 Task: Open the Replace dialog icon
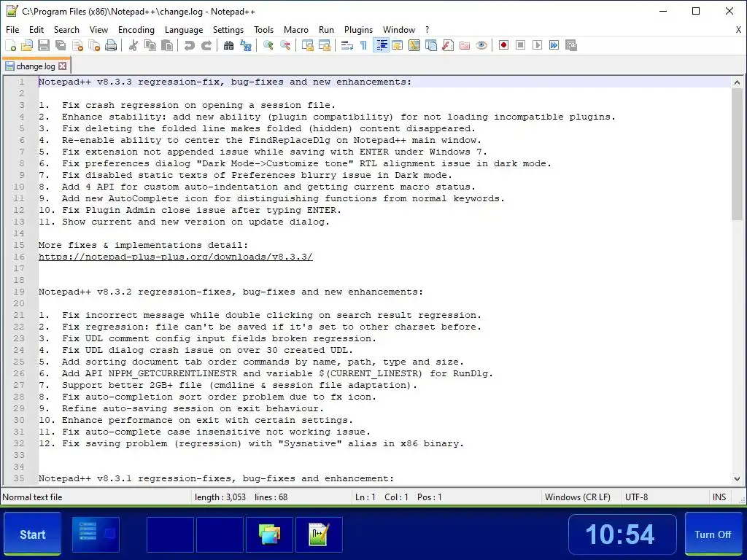point(245,45)
